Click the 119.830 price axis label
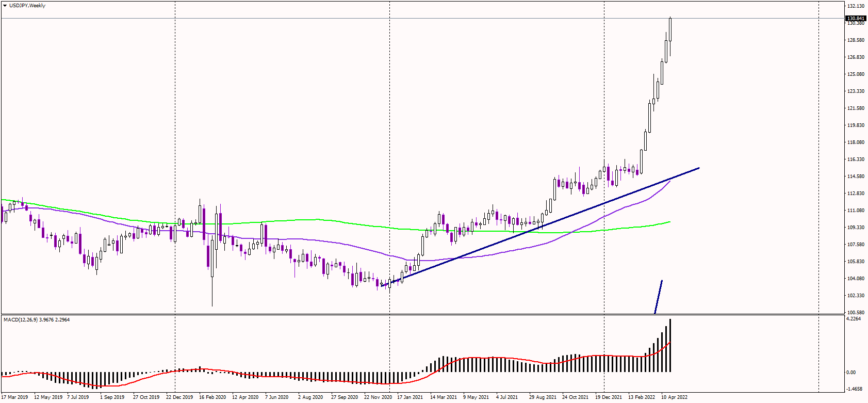This screenshot has height=403, width=868. tap(856, 125)
